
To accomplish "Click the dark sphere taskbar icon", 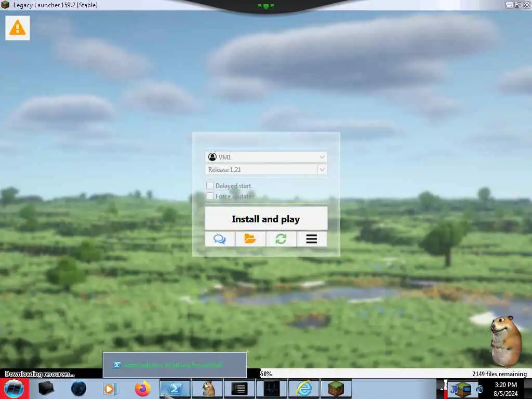I will pyautogui.click(x=79, y=389).
